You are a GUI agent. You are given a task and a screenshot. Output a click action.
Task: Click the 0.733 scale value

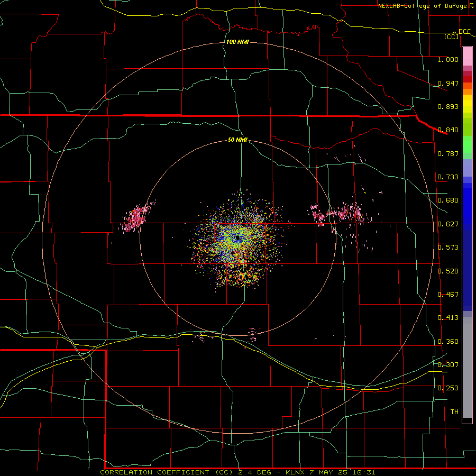pyautogui.click(x=448, y=177)
